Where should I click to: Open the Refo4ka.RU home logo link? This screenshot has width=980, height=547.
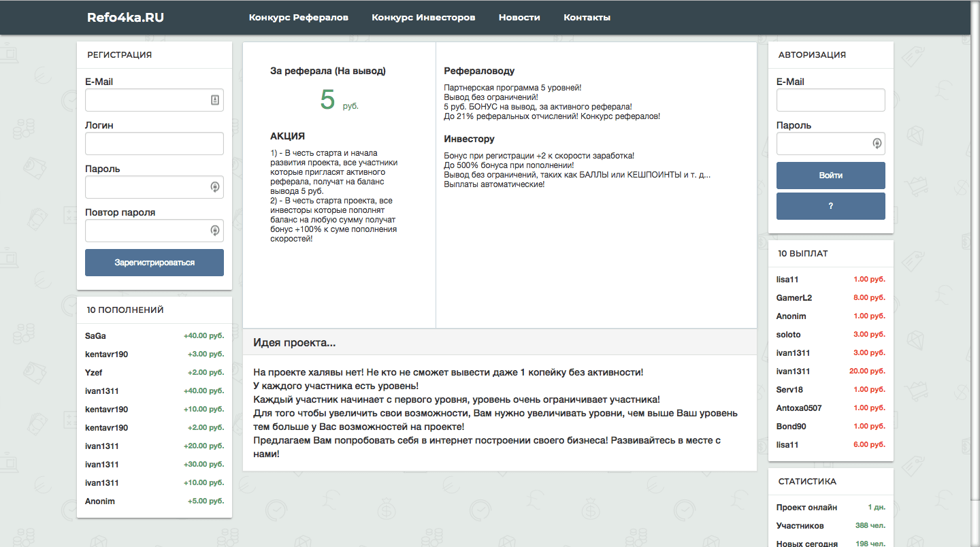tap(125, 18)
